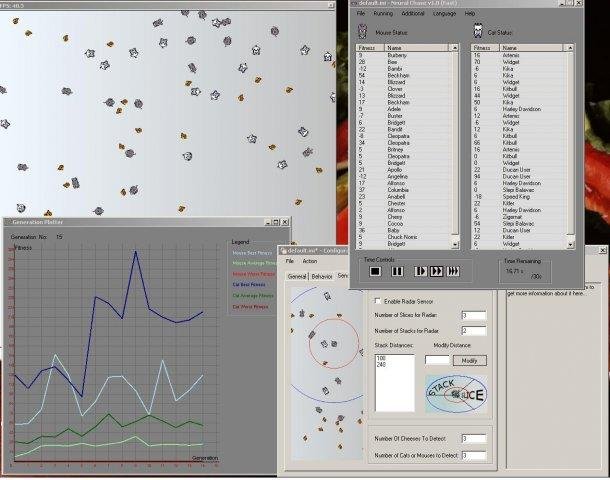
Task: Click the Cat Status icon
Action: [x=478, y=30]
